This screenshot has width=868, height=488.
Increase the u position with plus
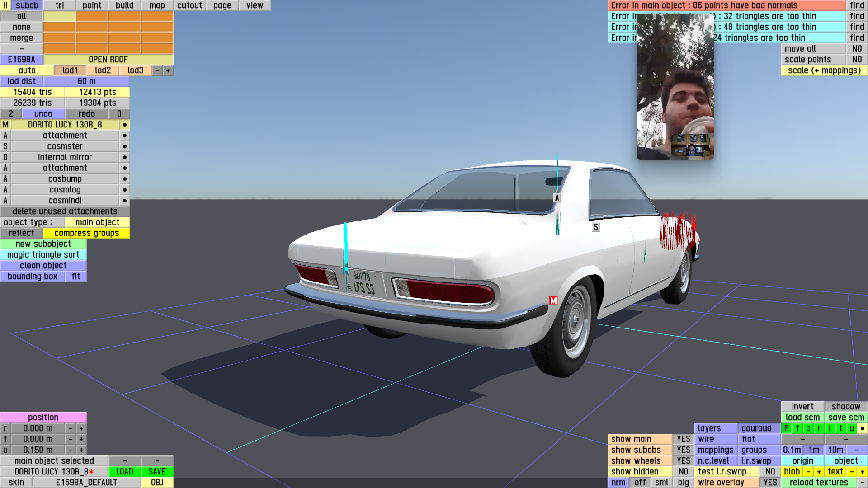(x=81, y=450)
